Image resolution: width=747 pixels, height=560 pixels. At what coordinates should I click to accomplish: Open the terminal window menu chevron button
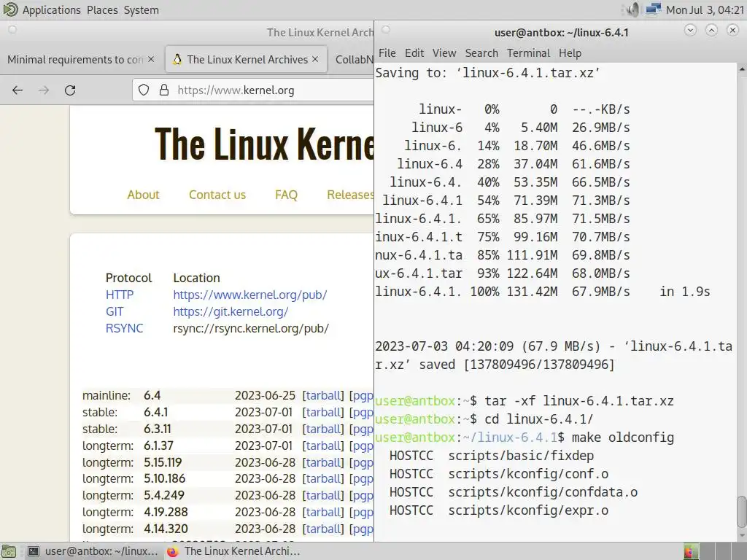pos(690,31)
